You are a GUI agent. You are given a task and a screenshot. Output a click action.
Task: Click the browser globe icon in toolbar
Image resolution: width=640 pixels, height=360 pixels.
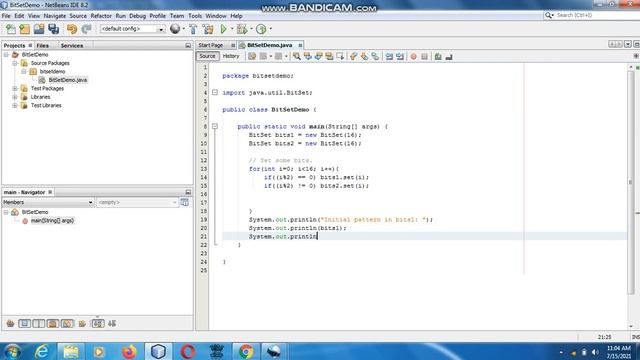pyautogui.click(x=175, y=29)
